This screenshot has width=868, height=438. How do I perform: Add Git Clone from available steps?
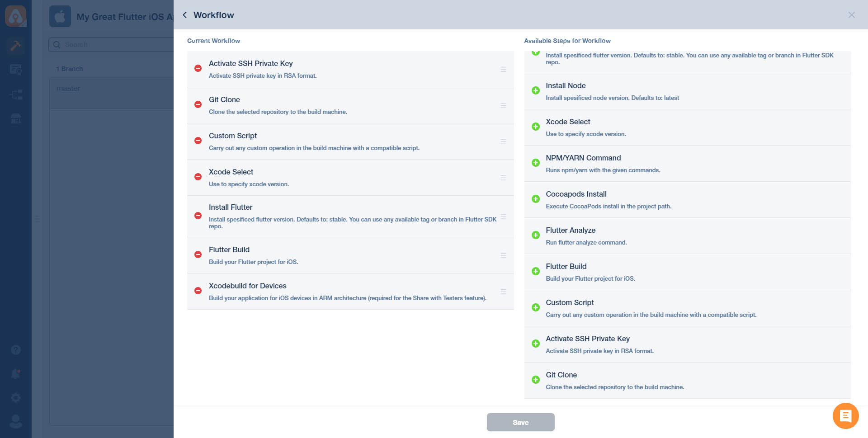536,380
